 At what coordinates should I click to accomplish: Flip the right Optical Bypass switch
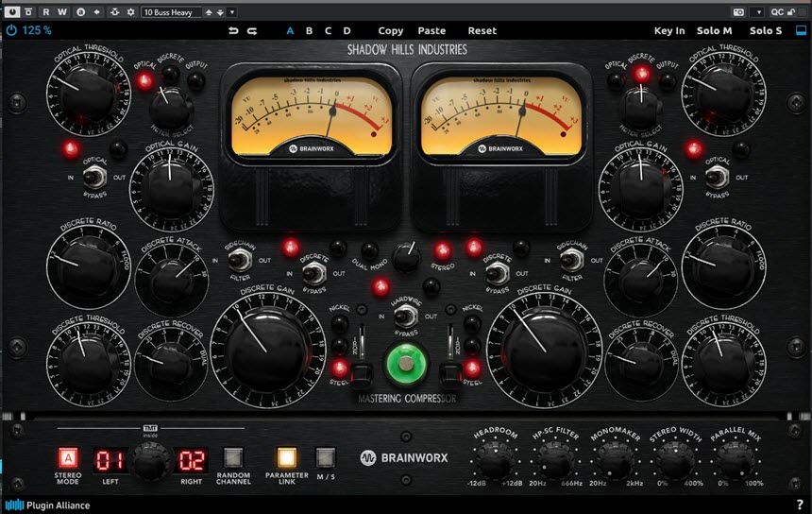[717, 178]
